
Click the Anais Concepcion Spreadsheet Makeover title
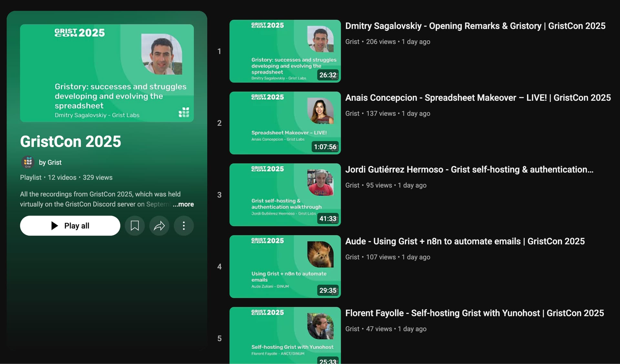click(x=478, y=97)
